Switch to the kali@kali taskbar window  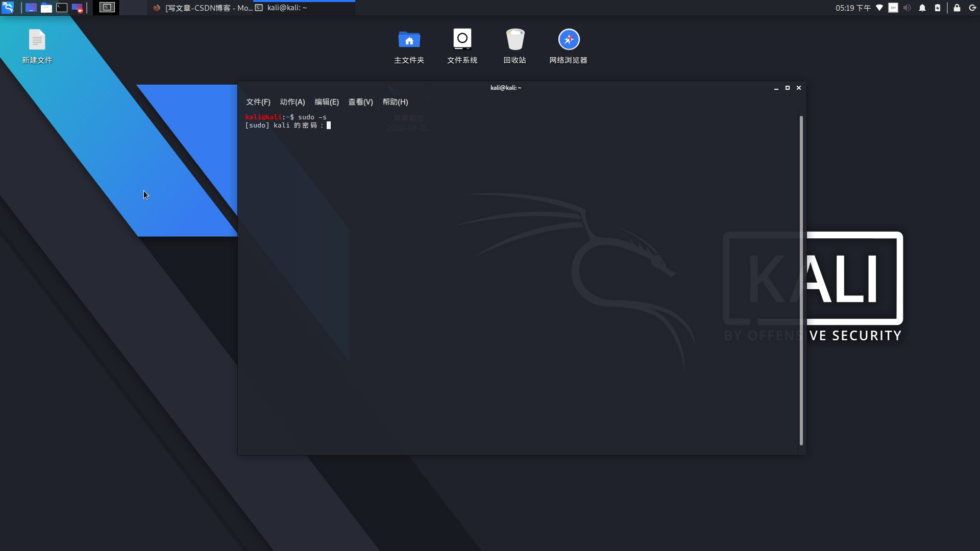304,8
